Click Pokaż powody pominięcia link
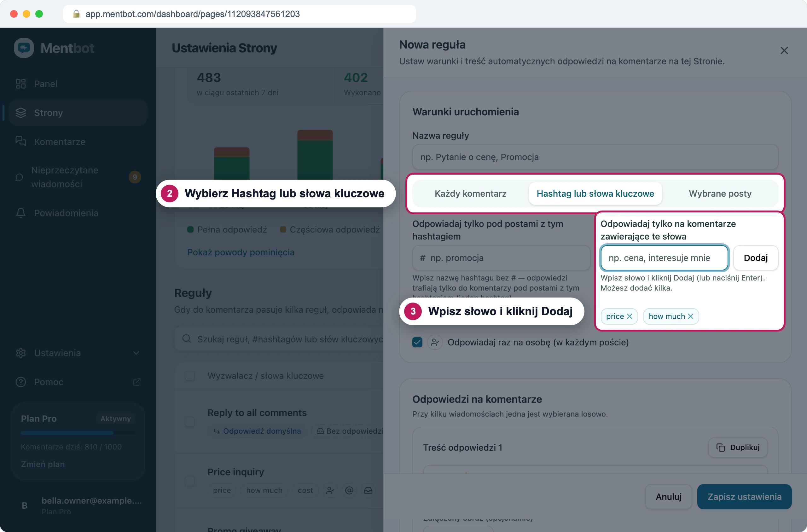The width and height of the screenshot is (807, 532). coord(241,252)
